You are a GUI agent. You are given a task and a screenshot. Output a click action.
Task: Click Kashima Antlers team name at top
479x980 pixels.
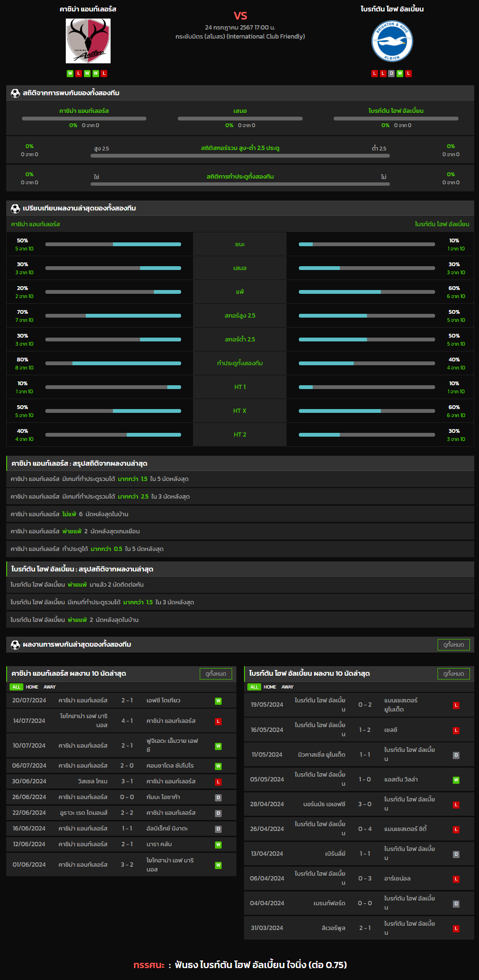pyautogui.click(x=88, y=9)
